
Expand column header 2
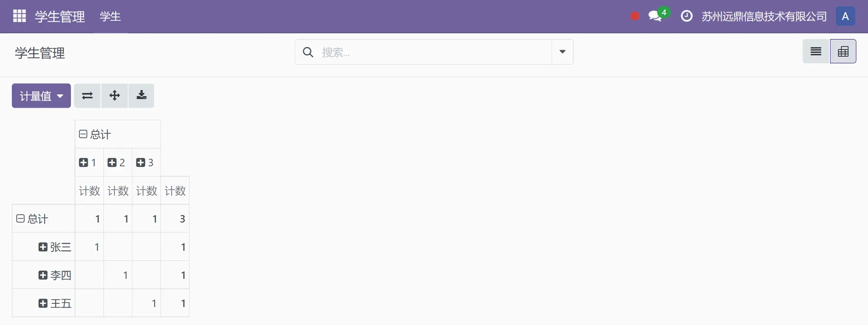point(116,163)
